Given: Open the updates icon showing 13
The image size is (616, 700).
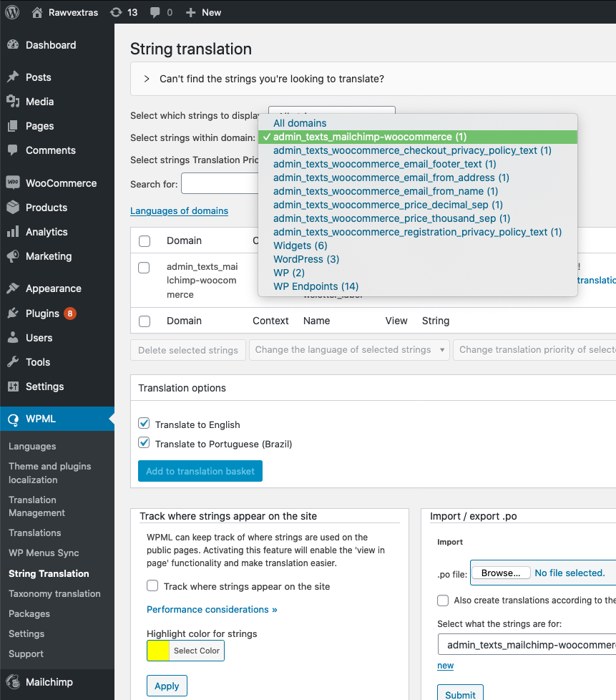Looking at the screenshot, I should (116, 12).
